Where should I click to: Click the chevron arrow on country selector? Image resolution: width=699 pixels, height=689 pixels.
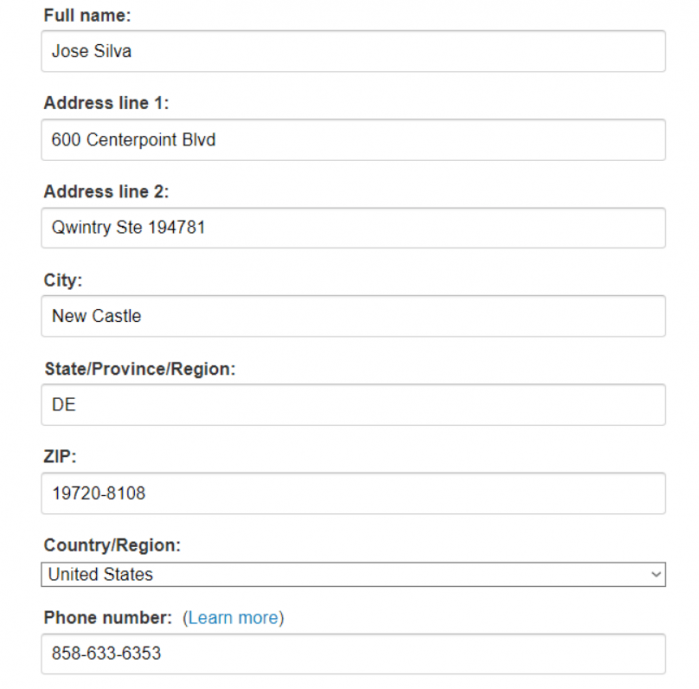pos(656,575)
